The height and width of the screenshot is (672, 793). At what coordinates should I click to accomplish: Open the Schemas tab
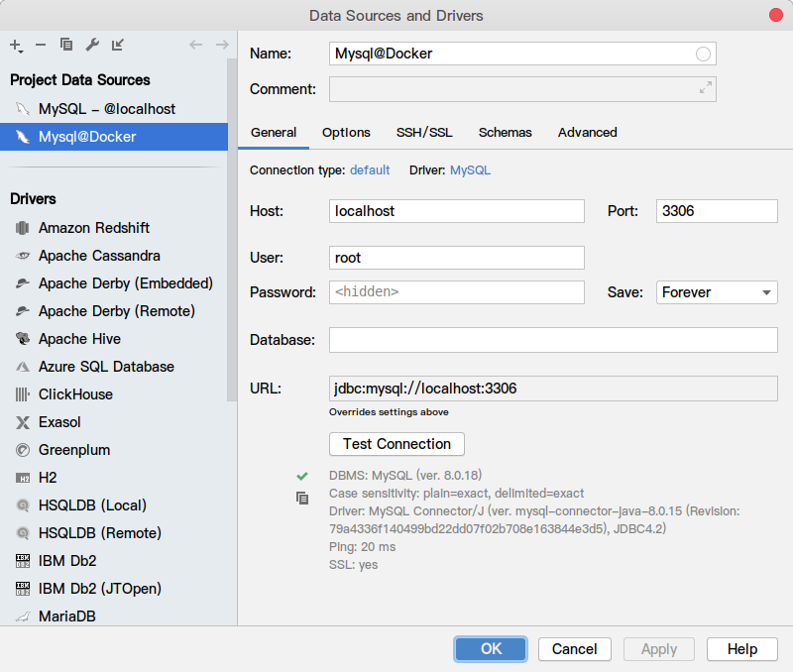tap(506, 133)
